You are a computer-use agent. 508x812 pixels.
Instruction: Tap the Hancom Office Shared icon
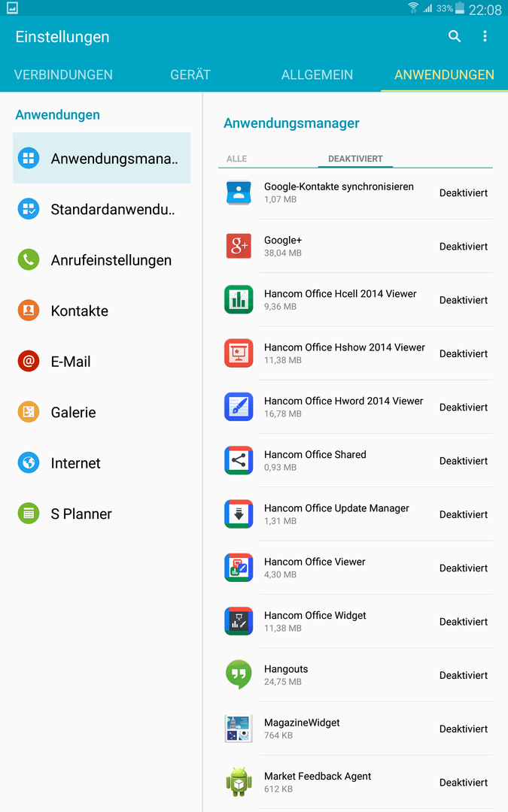click(239, 460)
